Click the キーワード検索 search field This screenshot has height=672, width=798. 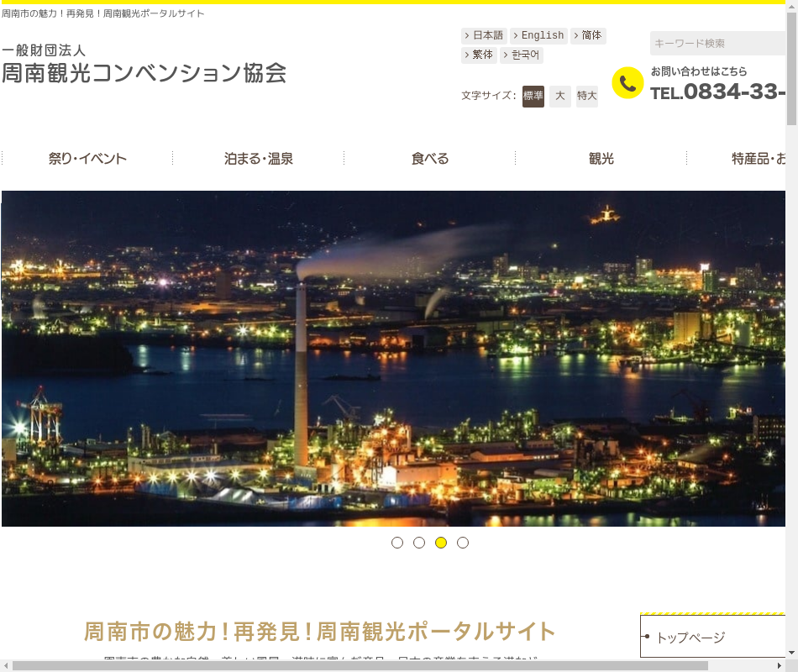click(x=717, y=43)
